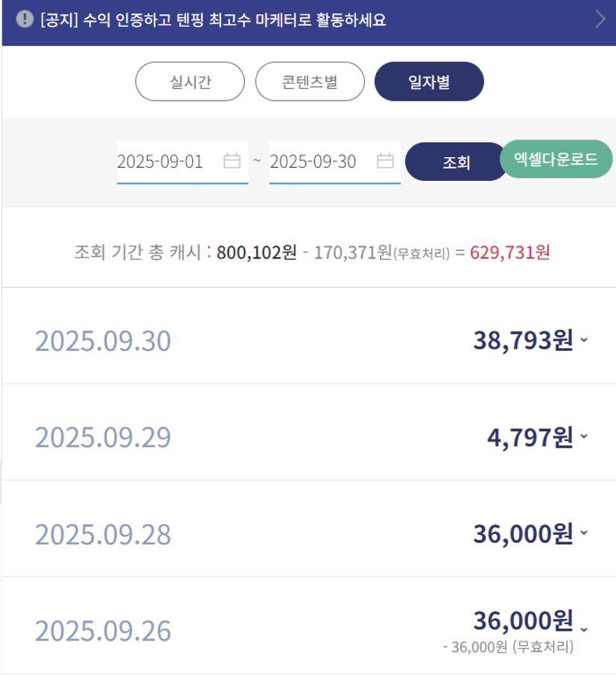The width and height of the screenshot is (616, 677).
Task: Click the notice alert exclamation icon
Action: pyautogui.click(x=25, y=19)
